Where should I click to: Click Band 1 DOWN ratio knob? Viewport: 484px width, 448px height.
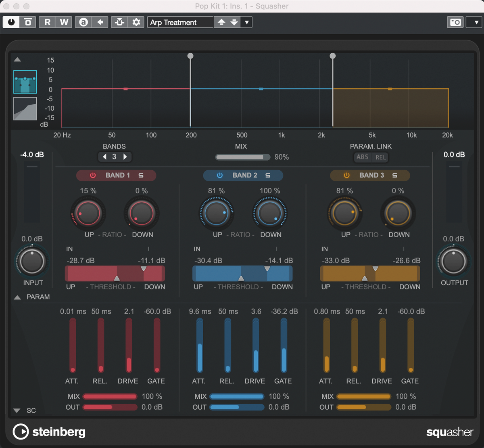142,213
